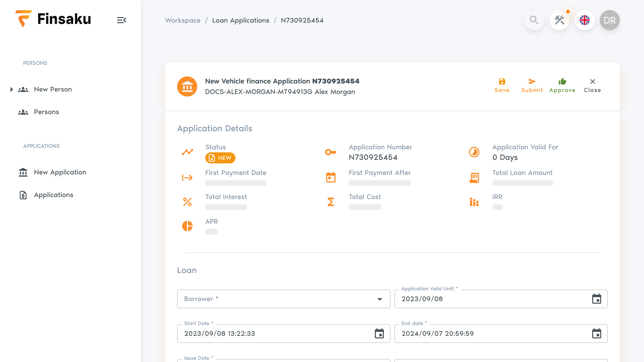
Task: Click the Persons group icon
Action: point(23,112)
